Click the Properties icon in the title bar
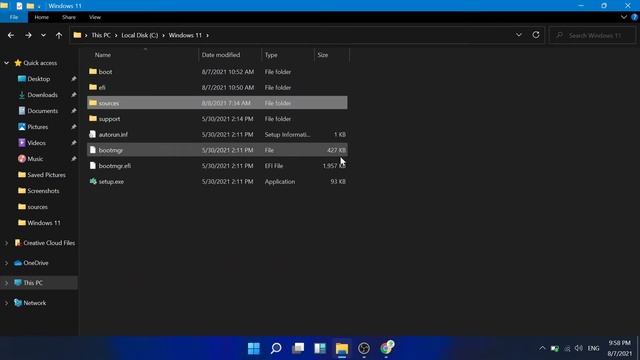The image size is (640, 360). [19, 6]
